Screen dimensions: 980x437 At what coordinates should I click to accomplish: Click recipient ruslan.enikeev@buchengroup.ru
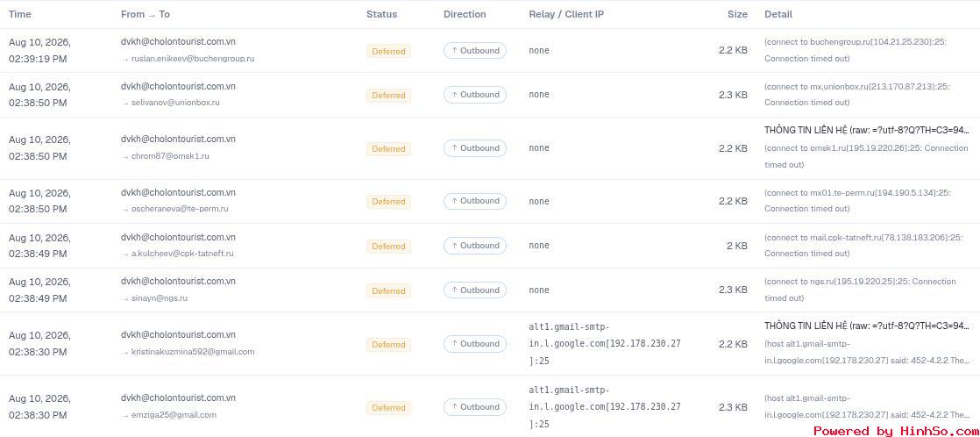(x=193, y=59)
